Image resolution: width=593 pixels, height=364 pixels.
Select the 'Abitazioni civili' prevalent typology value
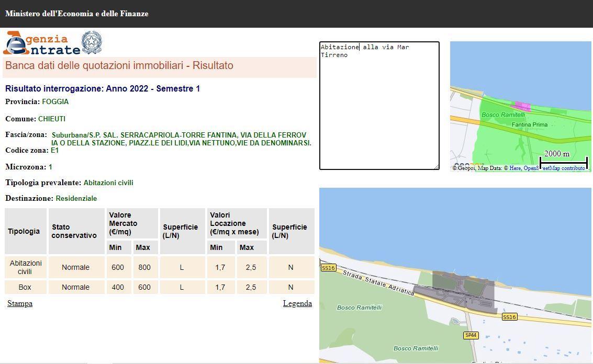(x=108, y=183)
